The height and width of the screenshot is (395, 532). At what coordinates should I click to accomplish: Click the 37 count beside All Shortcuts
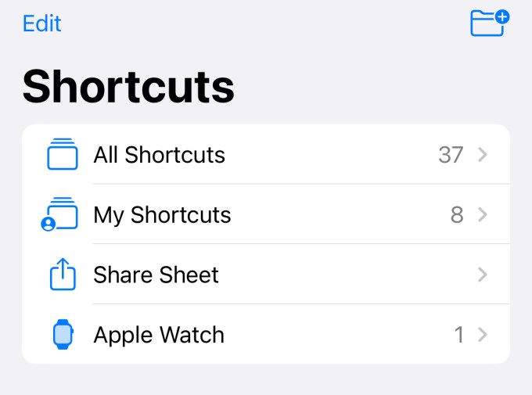(451, 155)
